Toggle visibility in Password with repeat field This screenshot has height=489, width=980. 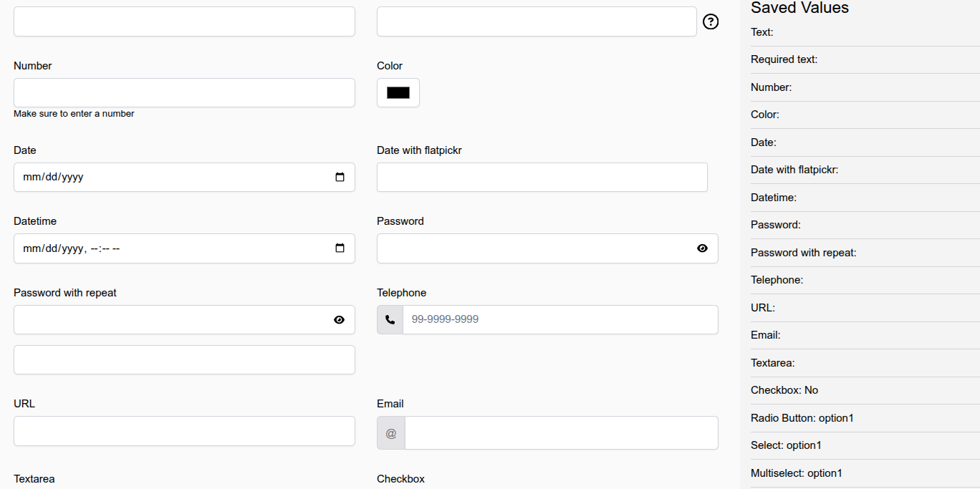click(339, 320)
